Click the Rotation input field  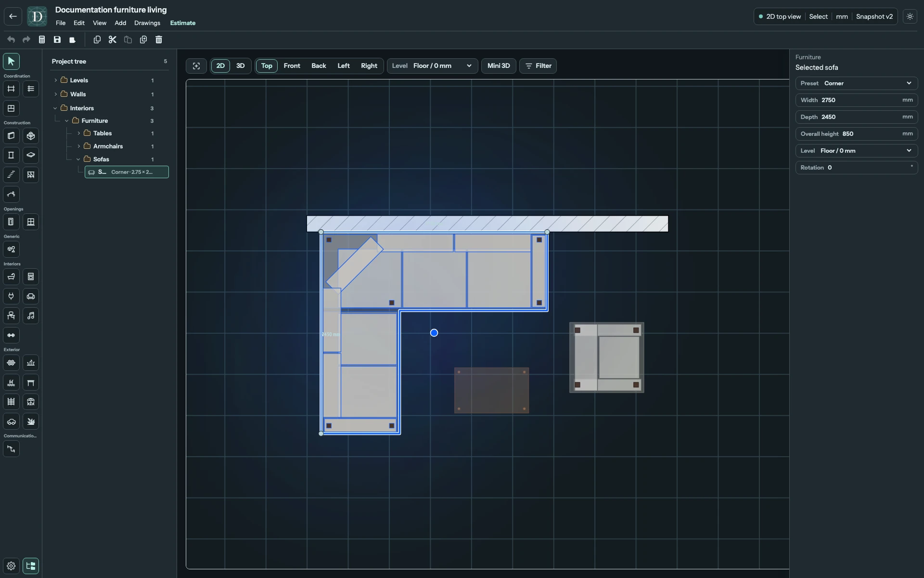pos(857,168)
